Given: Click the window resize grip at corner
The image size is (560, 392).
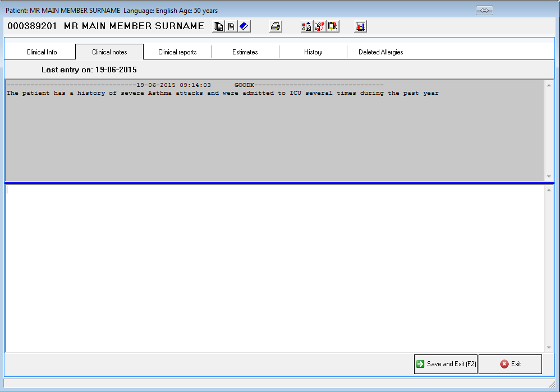Looking at the screenshot, I should coord(552,384).
